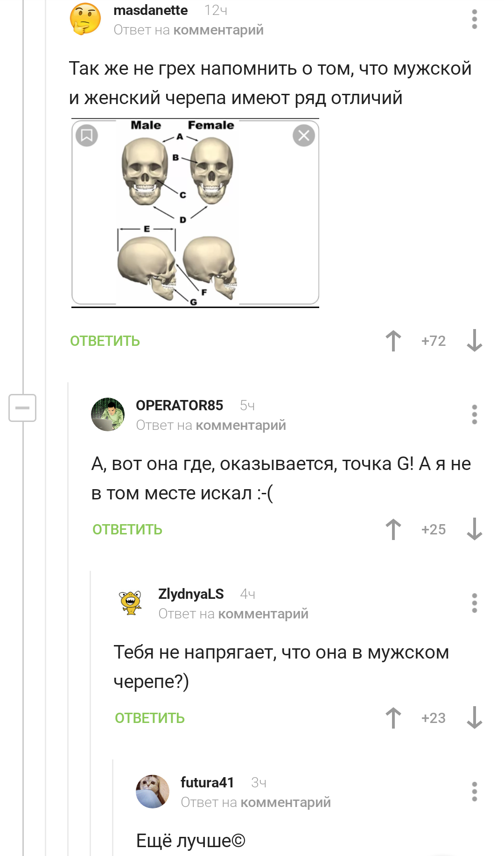Open three-dot menu for futura41's comment
Image resolution: width=504 pixels, height=856 pixels.
click(x=474, y=792)
